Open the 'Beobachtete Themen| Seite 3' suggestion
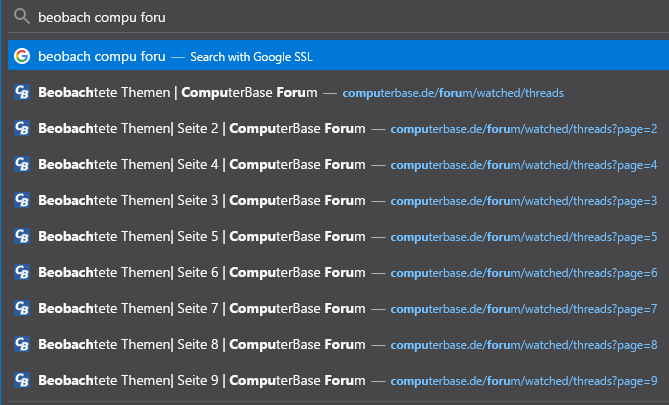 pos(338,200)
